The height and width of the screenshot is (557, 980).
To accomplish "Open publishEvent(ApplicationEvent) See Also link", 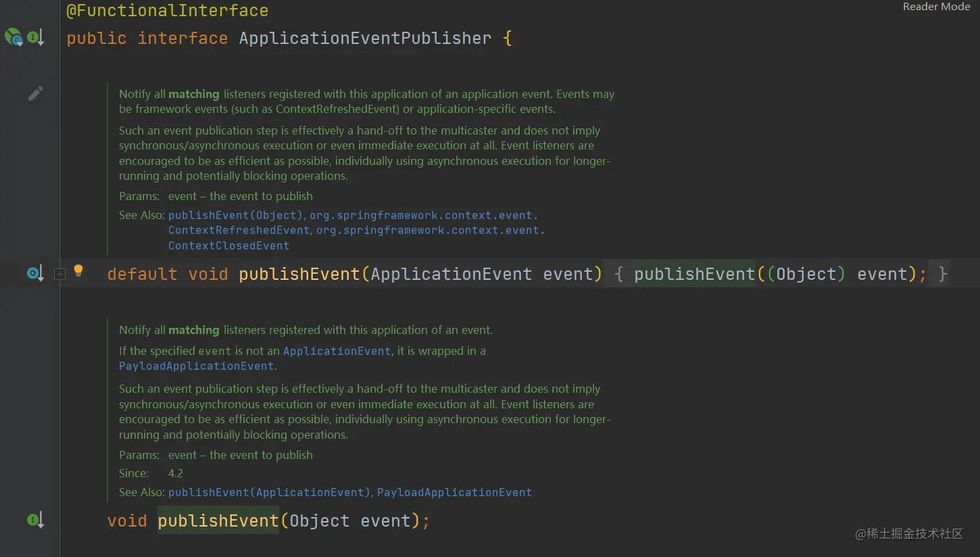I will click(x=269, y=493).
